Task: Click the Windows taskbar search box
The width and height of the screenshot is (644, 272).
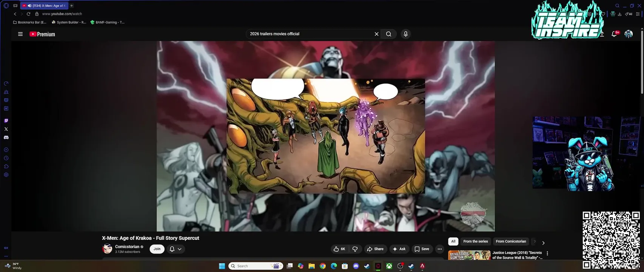Action: pos(256,266)
